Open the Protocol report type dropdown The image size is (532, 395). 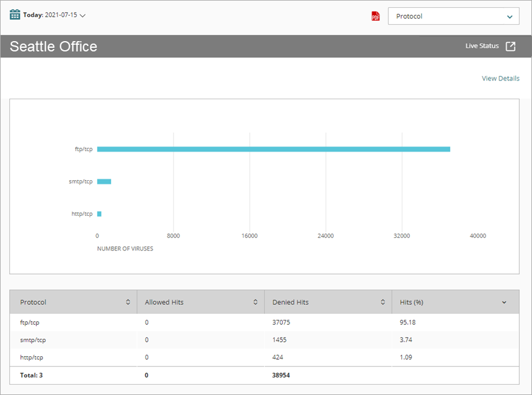pyautogui.click(x=453, y=16)
